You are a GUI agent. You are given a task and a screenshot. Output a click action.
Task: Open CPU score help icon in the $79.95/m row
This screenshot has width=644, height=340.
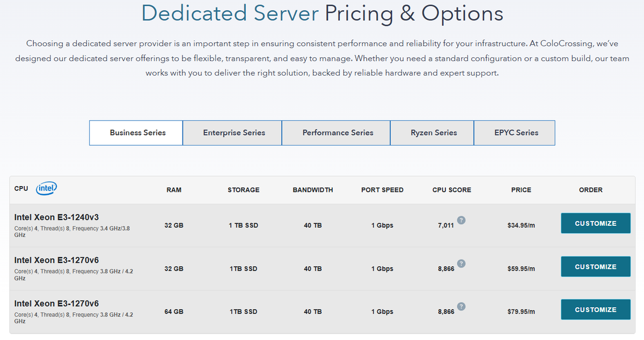point(461,306)
